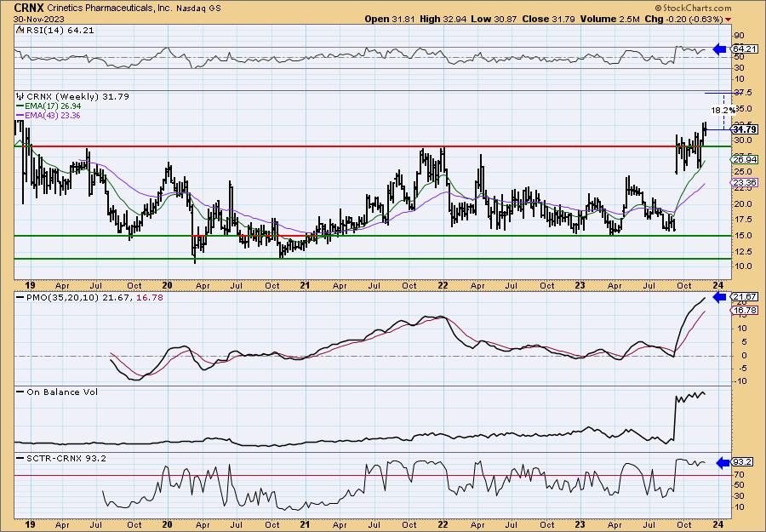The width and height of the screenshot is (766, 532).
Task: Open the StockCharts.com copyright link
Action: click(694, 8)
